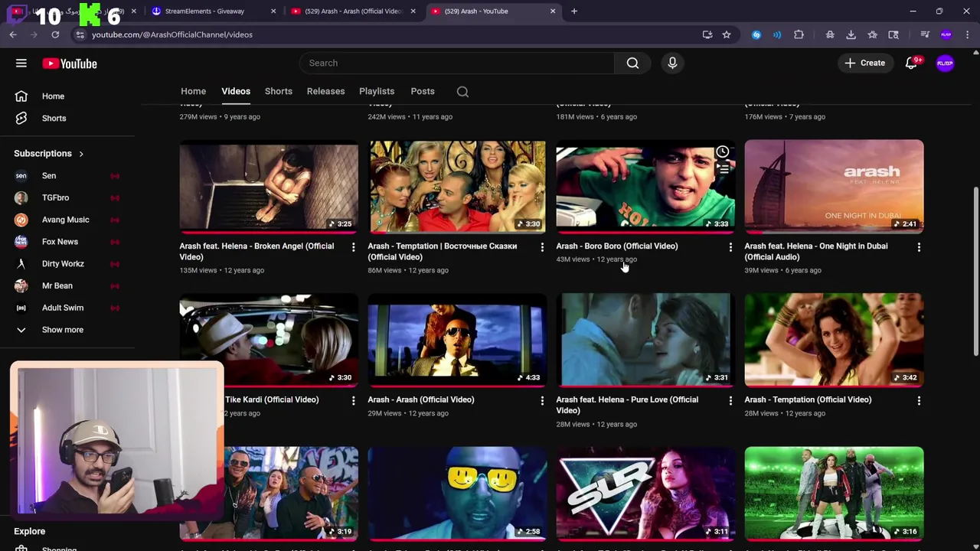The height and width of the screenshot is (551, 980).
Task: Open options menu for Arash - Arash video
Action: [x=542, y=400]
